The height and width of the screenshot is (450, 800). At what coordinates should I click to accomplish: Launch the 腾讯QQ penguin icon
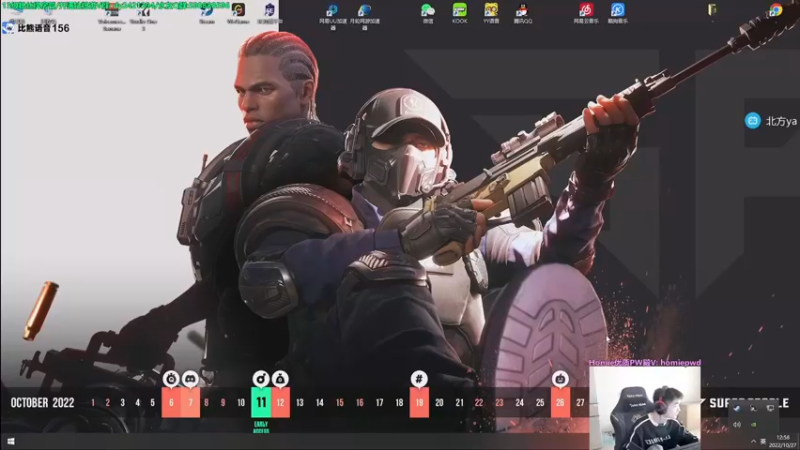point(522,13)
